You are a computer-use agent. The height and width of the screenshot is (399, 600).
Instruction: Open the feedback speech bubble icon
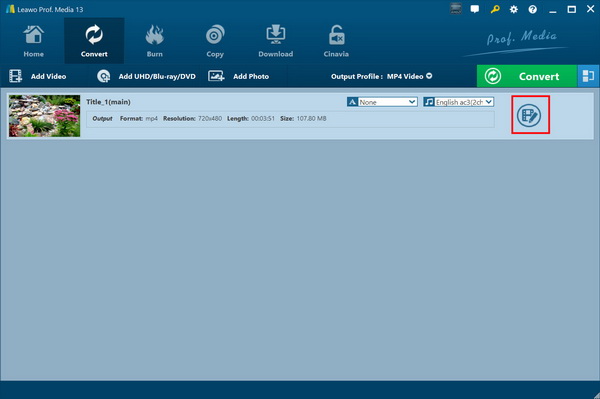pyautogui.click(x=474, y=9)
